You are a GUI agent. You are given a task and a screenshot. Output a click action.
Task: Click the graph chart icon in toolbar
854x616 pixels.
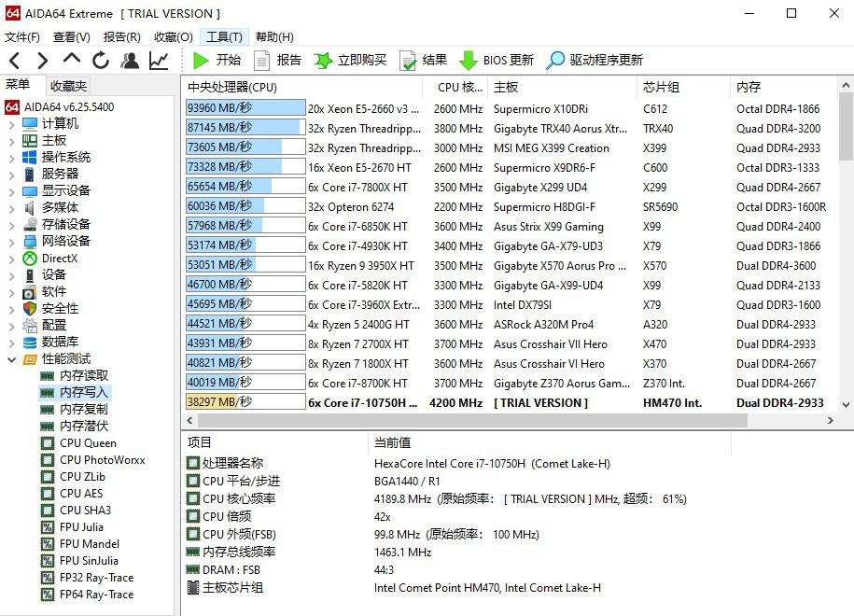(x=159, y=59)
